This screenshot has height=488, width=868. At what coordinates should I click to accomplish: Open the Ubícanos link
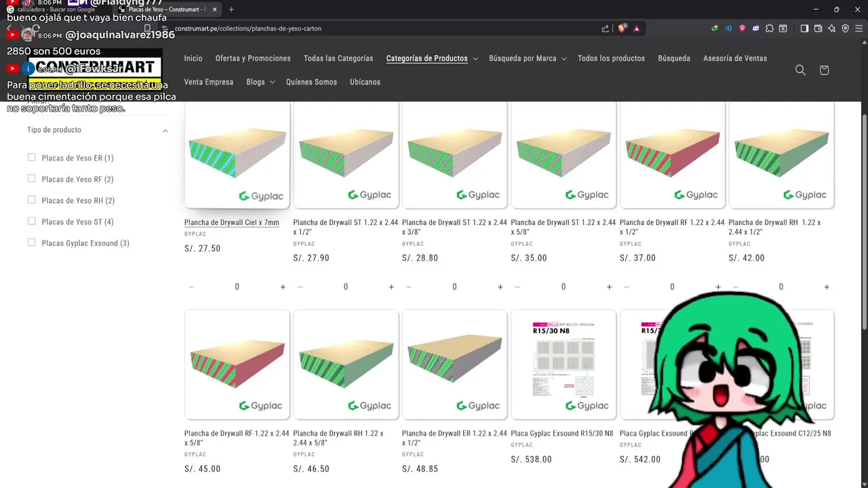point(365,82)
